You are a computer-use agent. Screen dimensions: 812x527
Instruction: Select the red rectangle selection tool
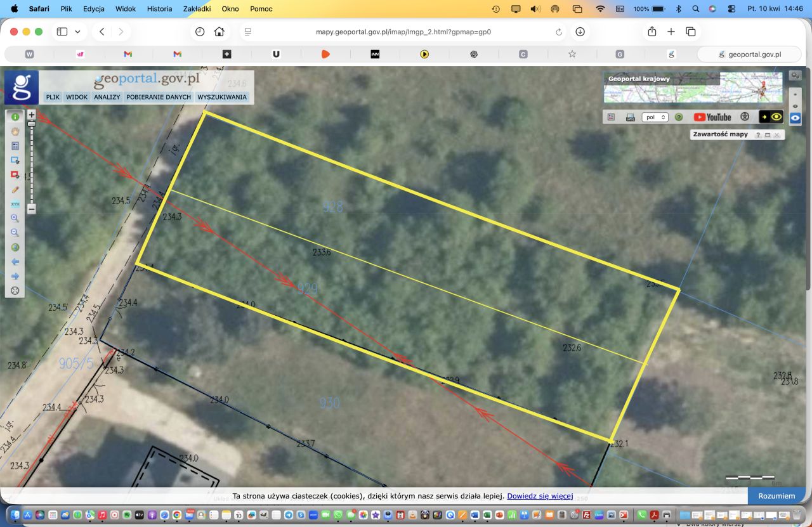click(15, 175)
